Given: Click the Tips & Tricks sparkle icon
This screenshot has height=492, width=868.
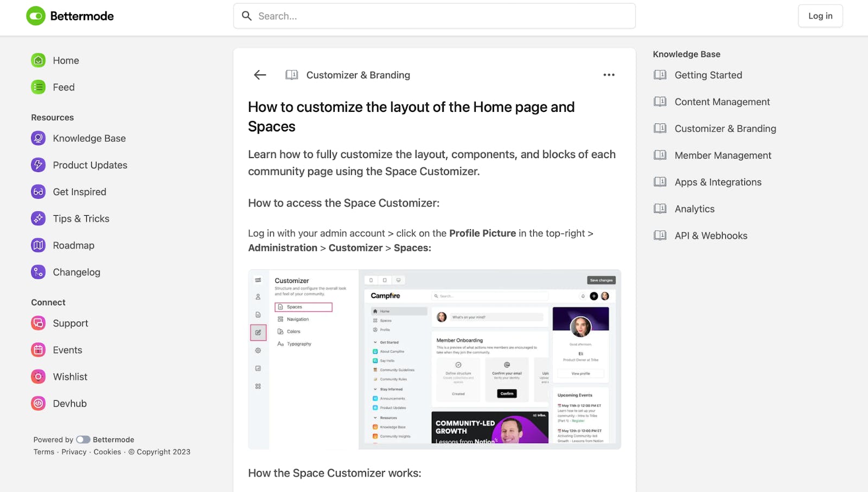Looking at the screenshot, I should [x=39, y=218].
